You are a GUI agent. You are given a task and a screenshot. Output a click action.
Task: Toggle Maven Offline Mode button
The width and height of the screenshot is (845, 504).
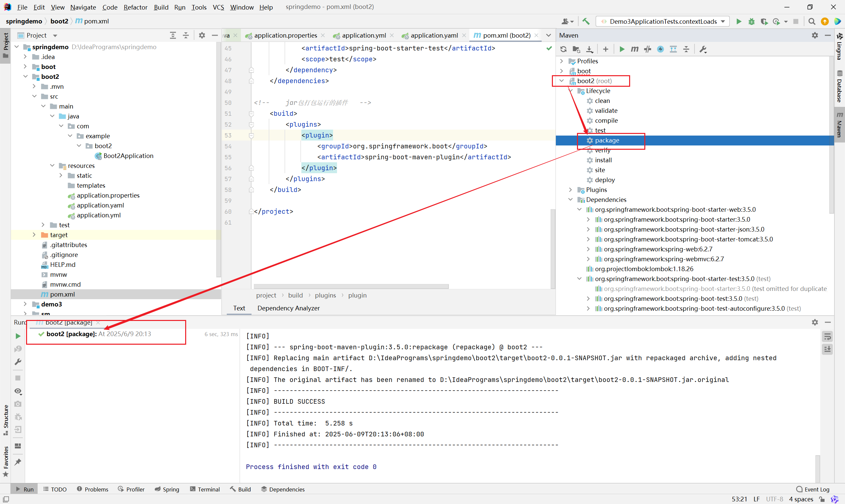pos(648,49)
